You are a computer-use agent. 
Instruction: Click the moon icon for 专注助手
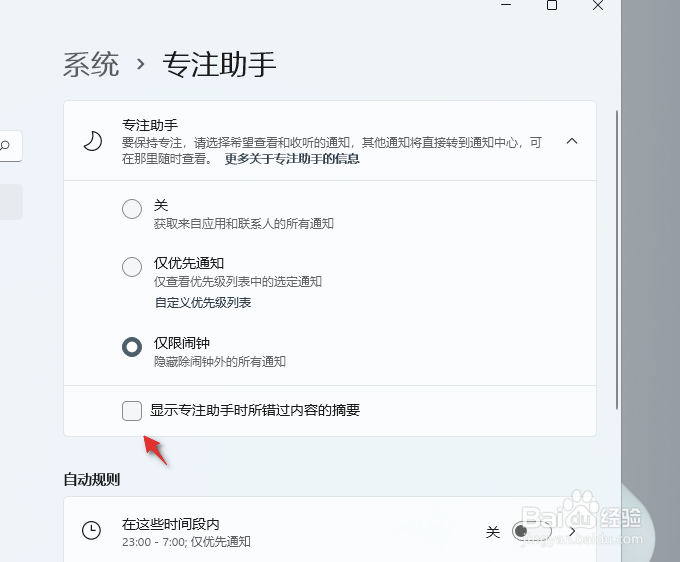click(92, 141)
